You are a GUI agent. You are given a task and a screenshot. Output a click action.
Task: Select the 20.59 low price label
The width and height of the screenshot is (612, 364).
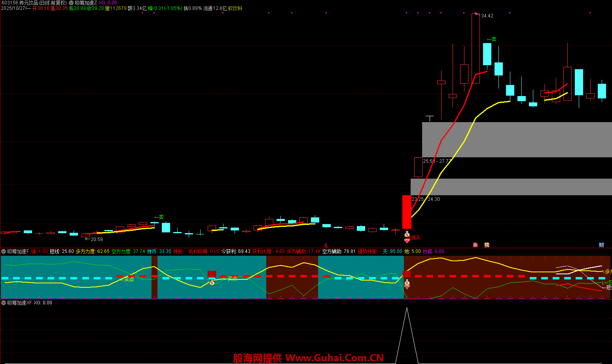click(97, 240)
